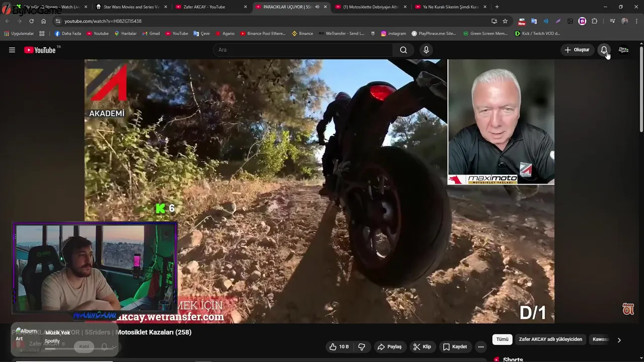This screenshot has width=644, height=362.
Task: Open the apps grid bookmarks icon
Action: pos(42,34)
